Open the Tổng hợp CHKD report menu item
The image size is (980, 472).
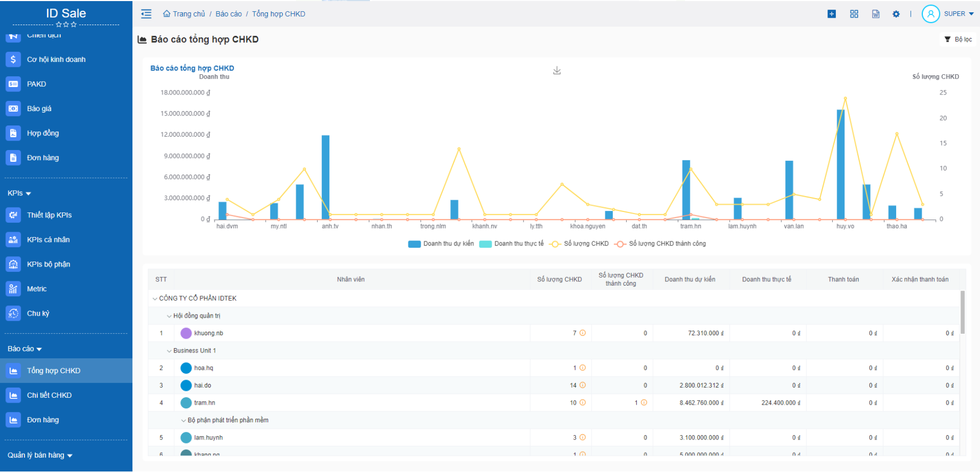tap(66, 371)
